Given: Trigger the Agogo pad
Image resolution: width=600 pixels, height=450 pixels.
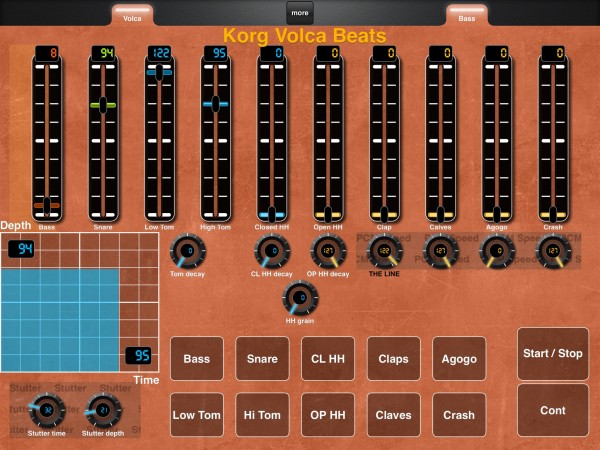Looking at the screenshot, I should (x=459, y=359).
